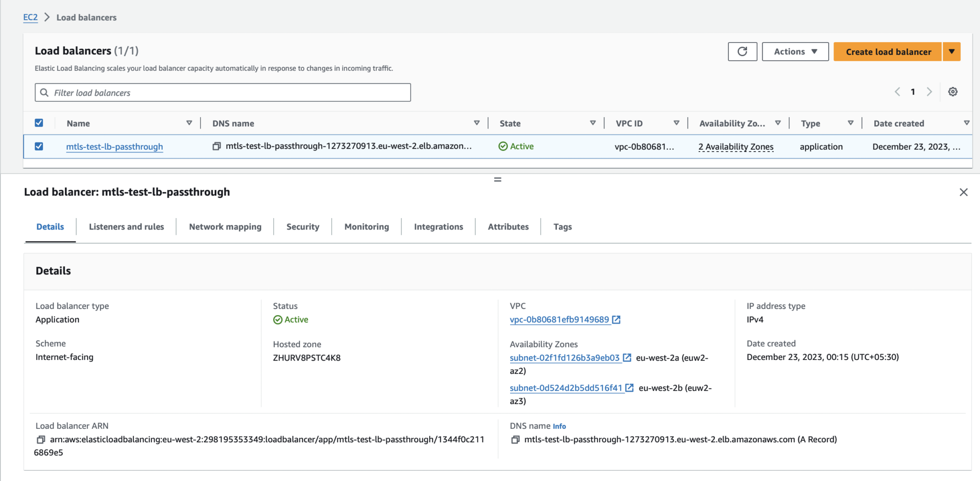Open vpc-0b80681efb9149689 via external link icon

click(616, 319)
